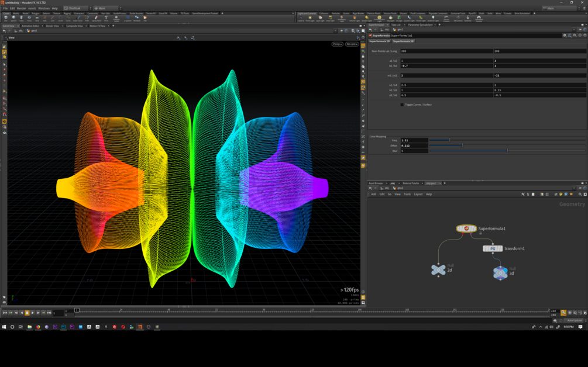Select the Font shelf tool
Image resolution: width=588 pixels, height=367 pixels.
[106, 18]
